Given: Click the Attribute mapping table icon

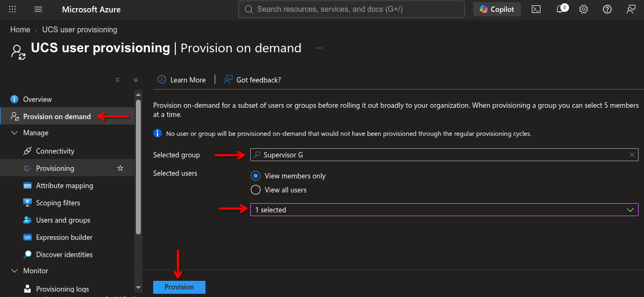Looking at the screenshot, I should (x=28, y=185).
